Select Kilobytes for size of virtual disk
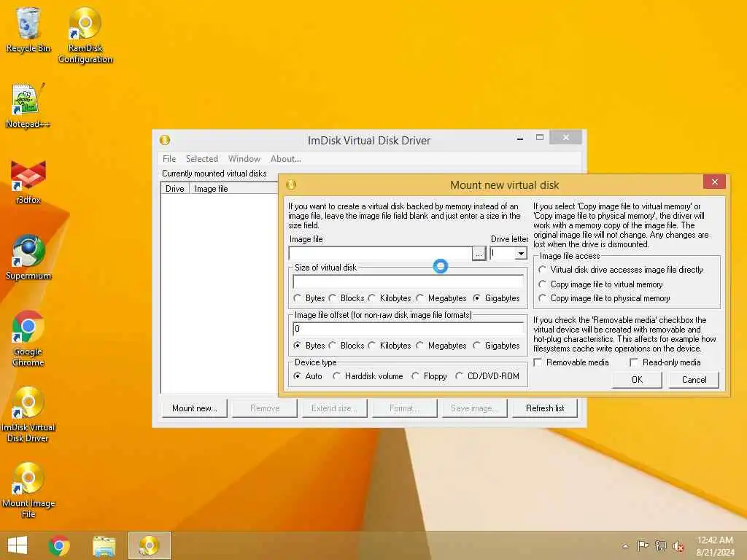Screen dimensions: 747x560 pyautogui.click(x=390, y=298)
